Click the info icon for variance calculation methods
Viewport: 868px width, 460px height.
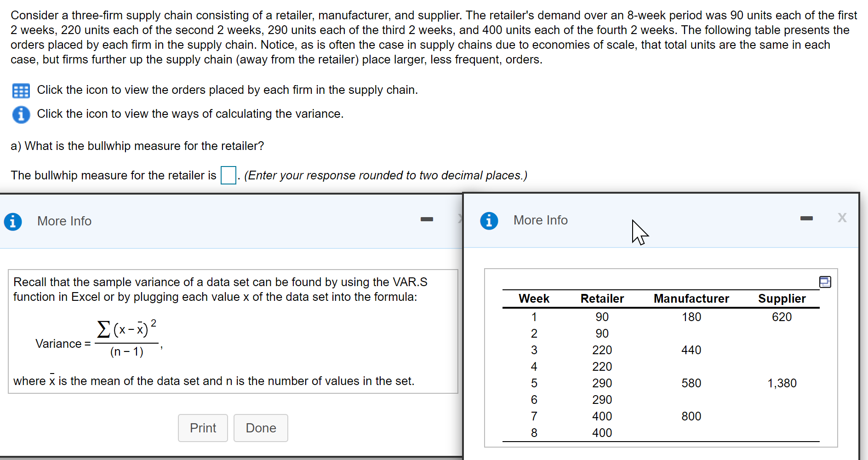point(21,115)
